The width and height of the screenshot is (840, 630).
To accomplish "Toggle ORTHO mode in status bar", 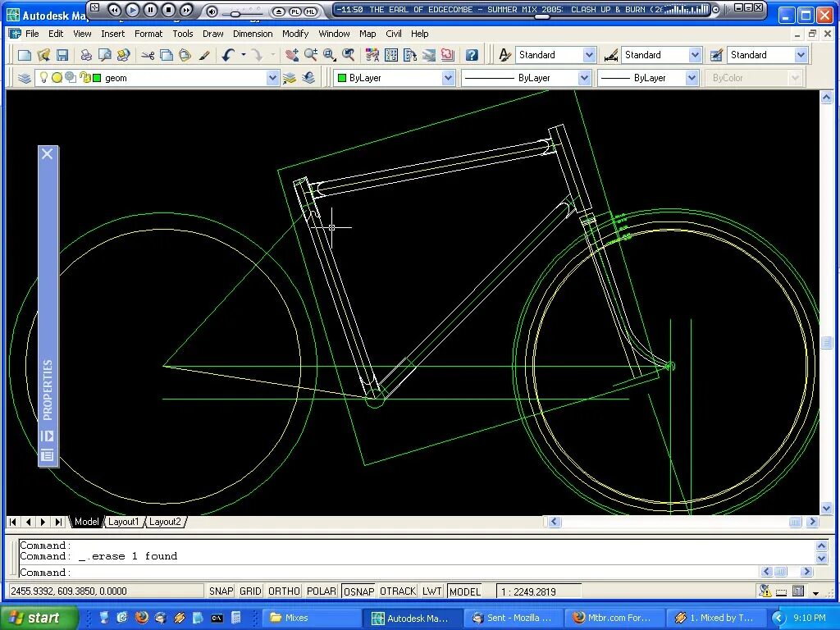I will 283,591.
